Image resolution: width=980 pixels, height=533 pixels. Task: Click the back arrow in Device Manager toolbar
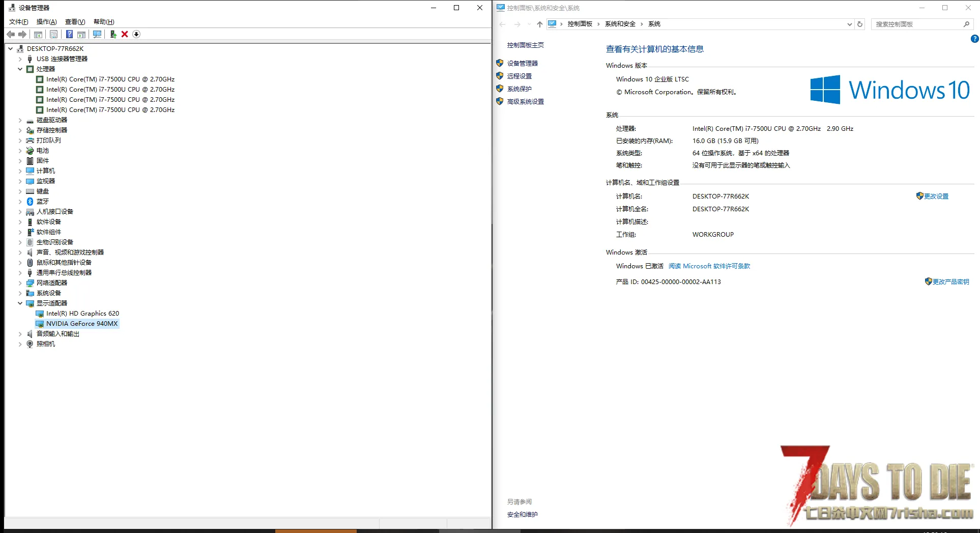click(x=11, y=34)
